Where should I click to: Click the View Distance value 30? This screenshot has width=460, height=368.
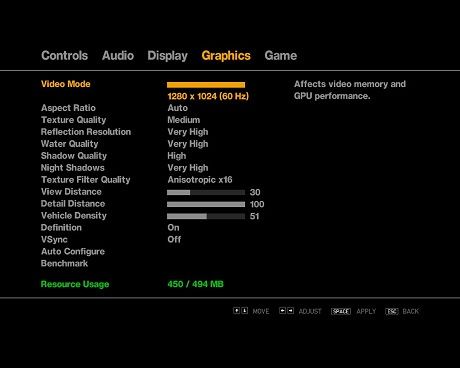[255, 192]
